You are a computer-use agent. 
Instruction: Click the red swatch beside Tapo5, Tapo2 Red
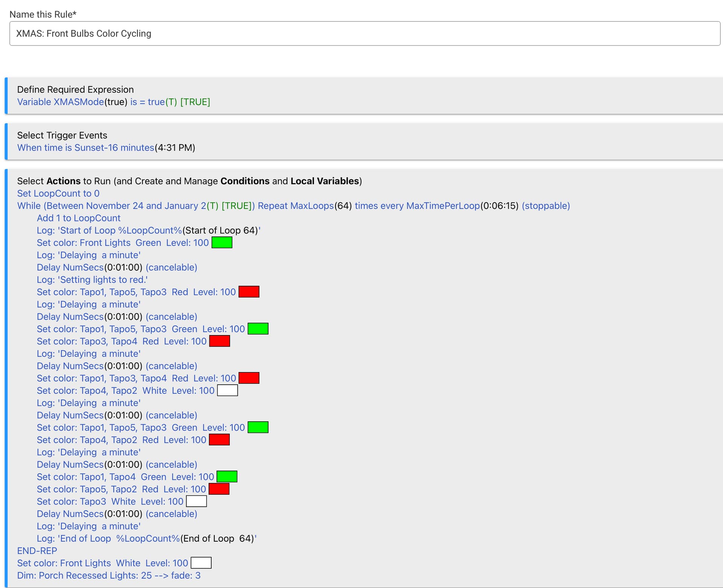219,489
